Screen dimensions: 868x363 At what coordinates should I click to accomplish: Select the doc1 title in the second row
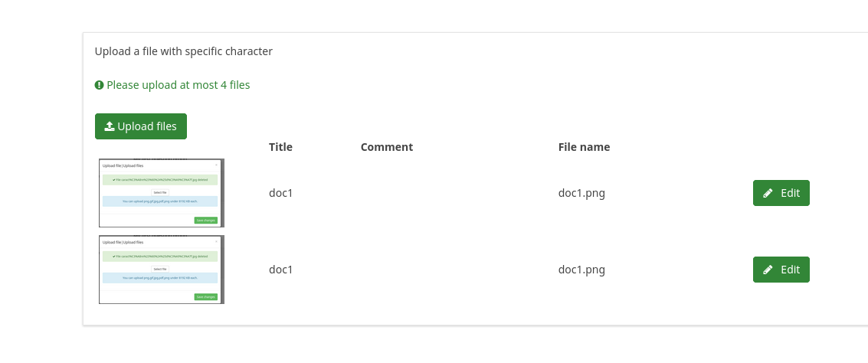280,270
